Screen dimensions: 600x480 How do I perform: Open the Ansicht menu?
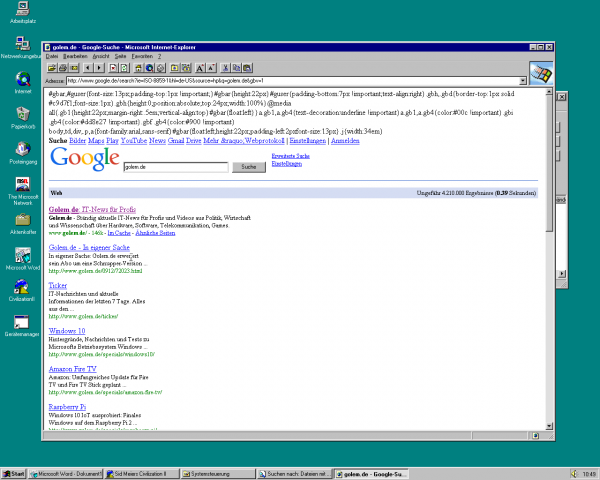pyautogui.click(x=101, y=56)
